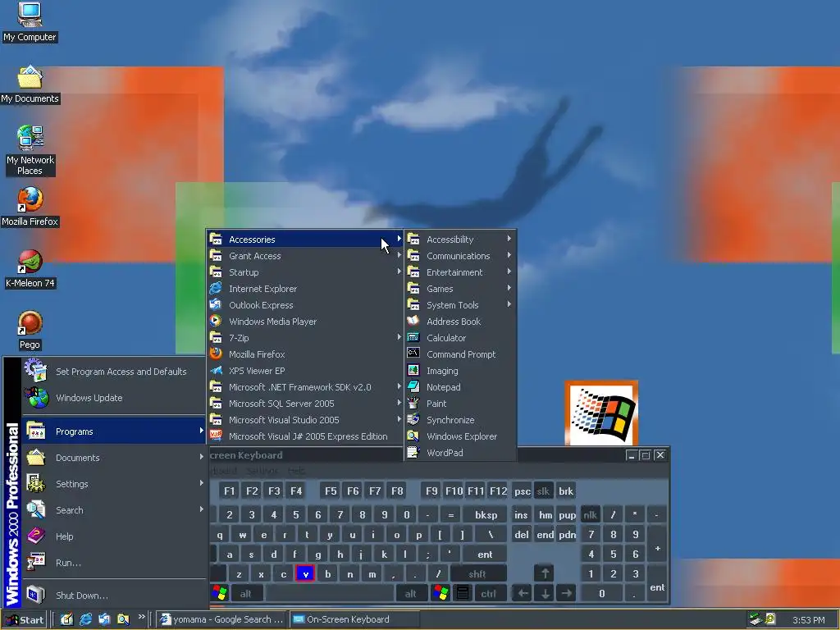Click the Windows Explorer icon in Accessories

point(413,436)
